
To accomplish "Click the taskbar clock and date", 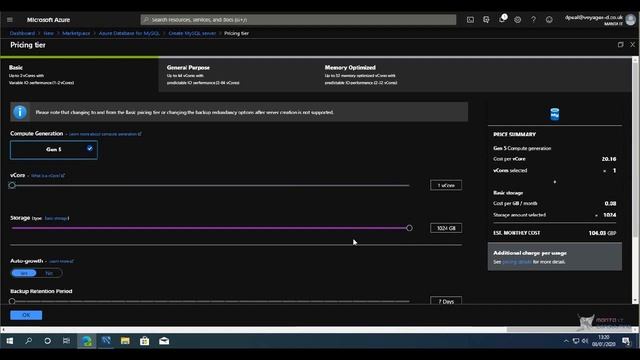I will 604,341.
